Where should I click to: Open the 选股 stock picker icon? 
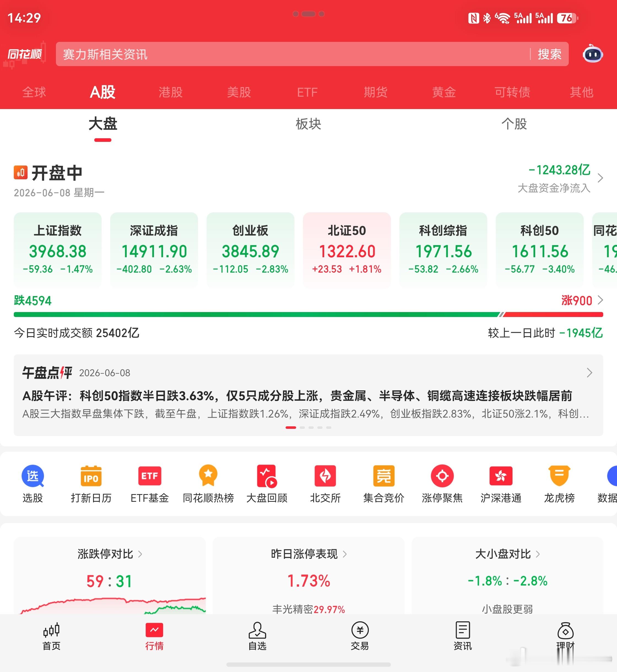coord(33,476)
